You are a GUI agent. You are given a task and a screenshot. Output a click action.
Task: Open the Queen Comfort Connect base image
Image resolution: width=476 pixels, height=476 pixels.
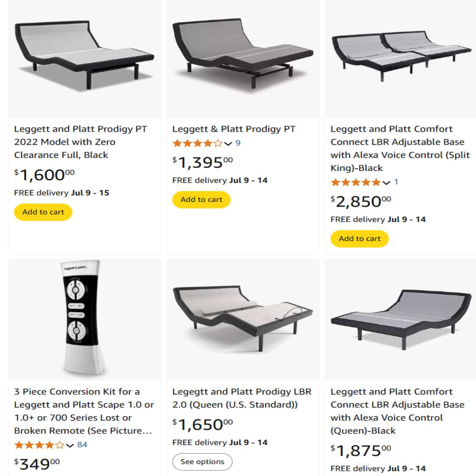click(x=401, y=319)
